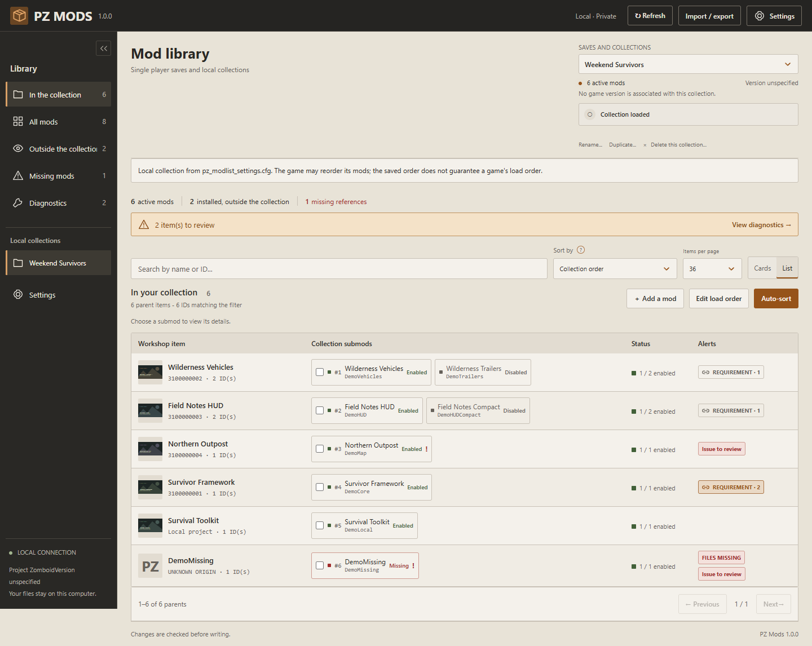Click the Collection loaded status box
Viewport: 812px width, 646px height.
688,114
